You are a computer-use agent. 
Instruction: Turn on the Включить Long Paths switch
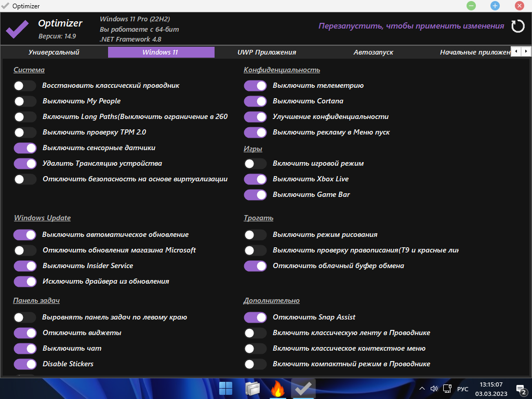[25, 117]
